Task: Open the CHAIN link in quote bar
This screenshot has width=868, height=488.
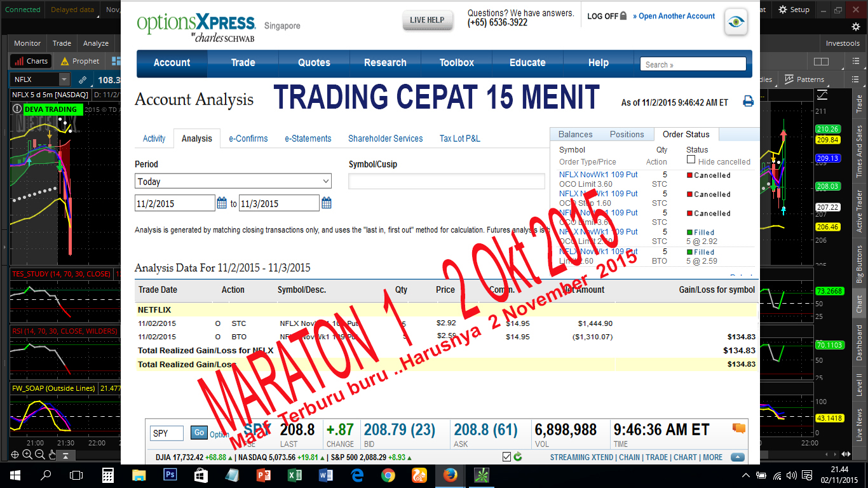Action: click(629, 457)
